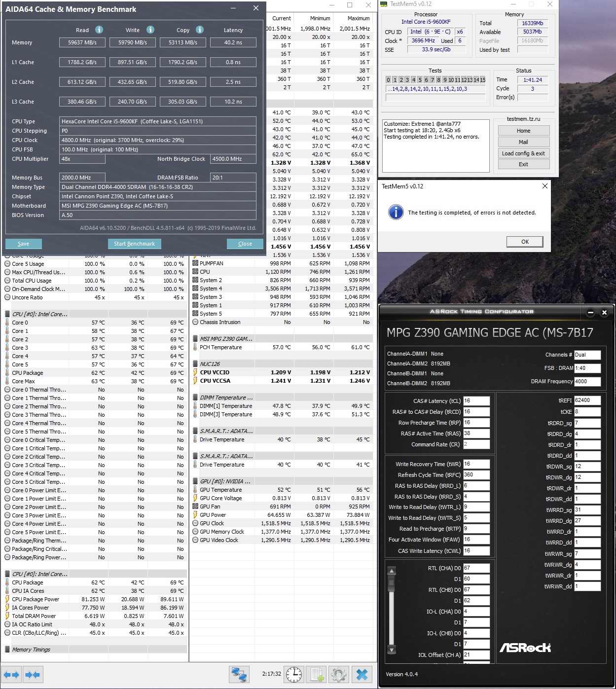
Task: Click the lightning icon beside CPU VCCIO
Action: click(195, 372)
